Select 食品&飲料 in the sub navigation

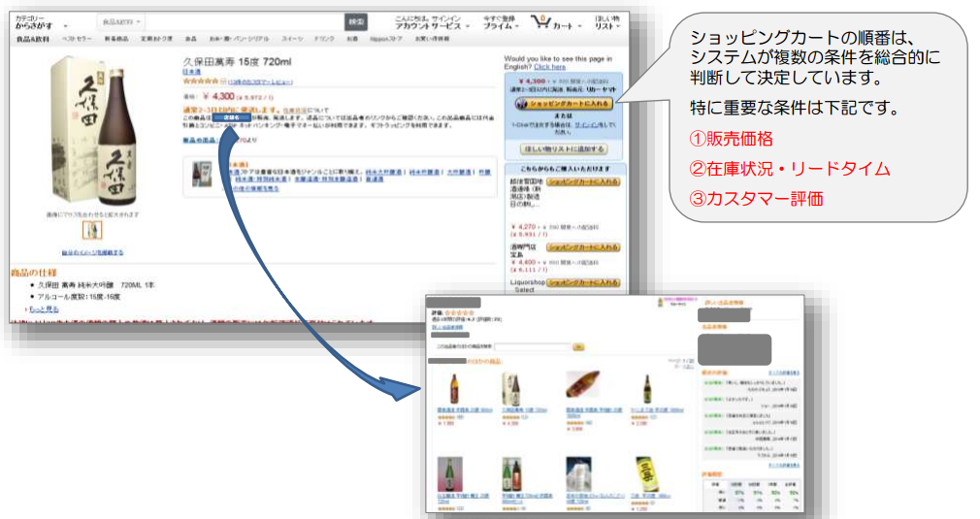(32, 39)
